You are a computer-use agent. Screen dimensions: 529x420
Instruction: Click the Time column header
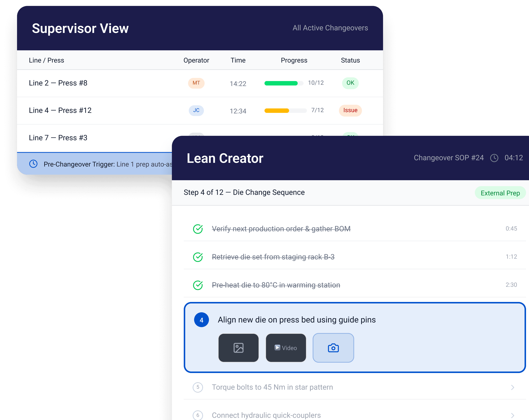click(x=238, y=60)
